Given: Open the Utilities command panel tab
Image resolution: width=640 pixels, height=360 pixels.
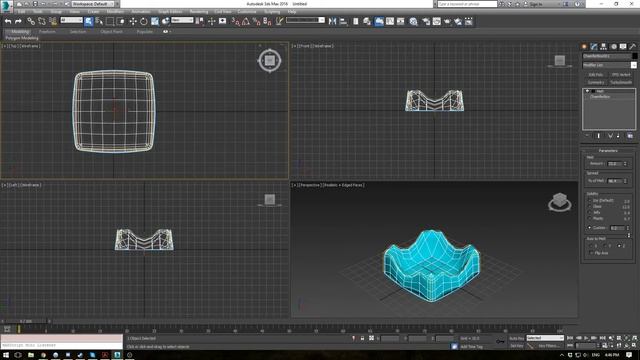Looking at the screenshot, I should pos(633,47).
